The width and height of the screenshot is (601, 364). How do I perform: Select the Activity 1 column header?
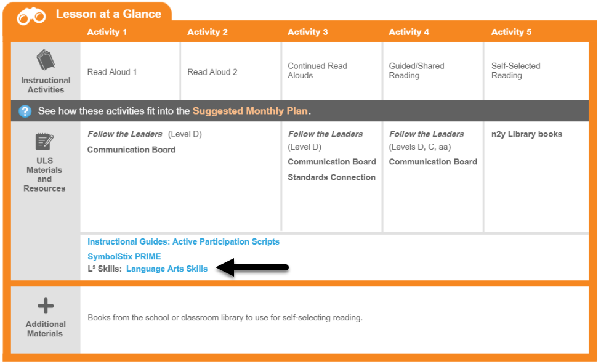[107, 32]
